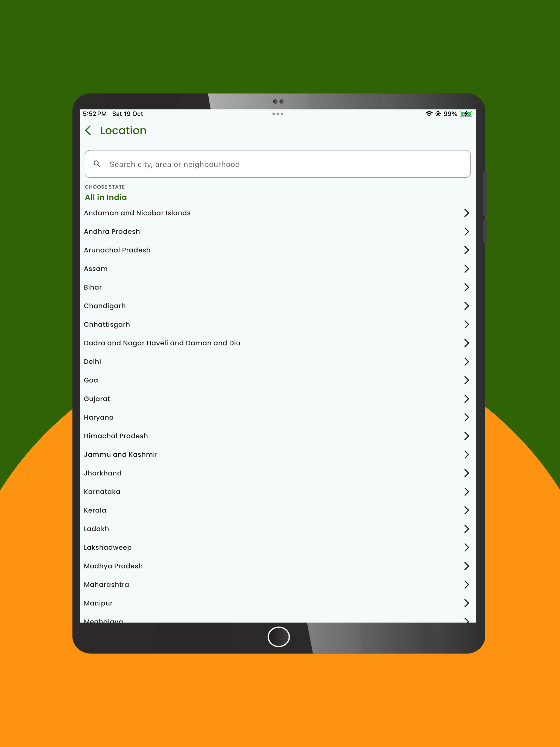This screenshot has height=747, width=560.
Task: Open chevron beside Himachal Pradesh
Action: pyautogui.click(x=466, y=436)
